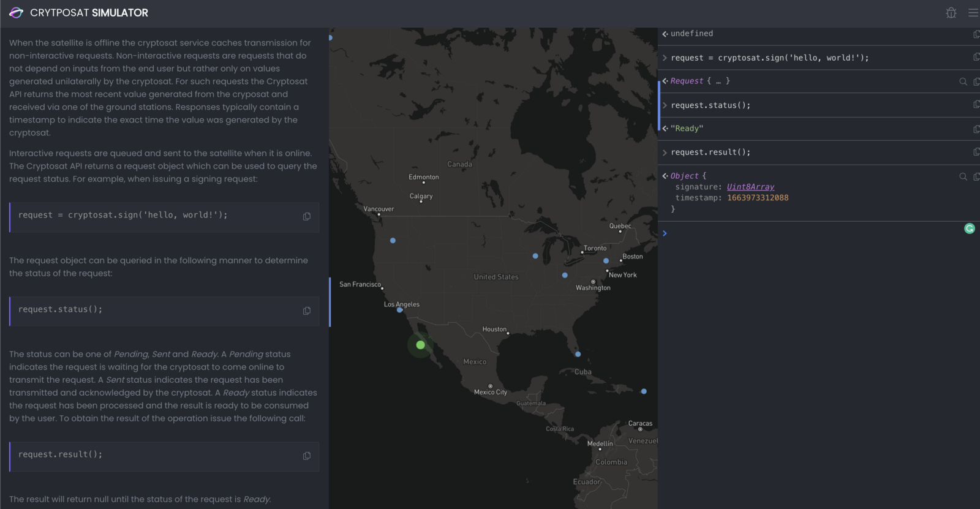Click the Grammarly icon in console
Image resolution: width=980 pixels, height=509 pixels.
click(x=969, y=228)
